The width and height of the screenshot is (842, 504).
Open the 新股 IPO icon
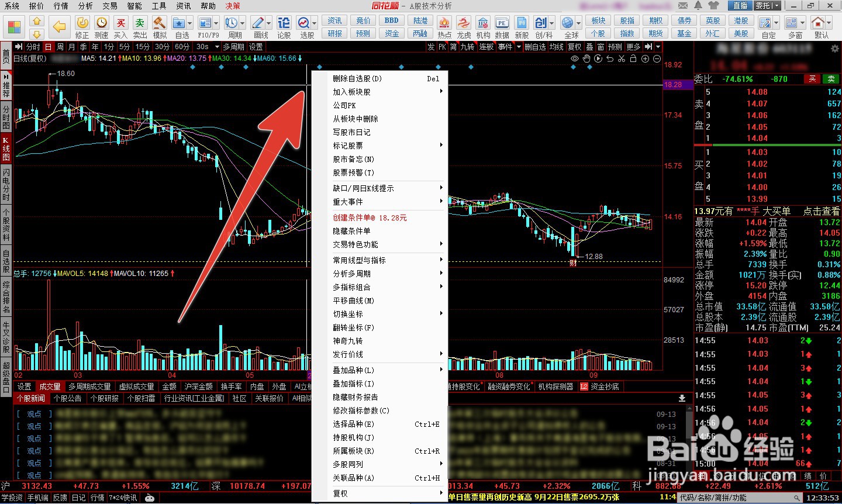[522, 23]
